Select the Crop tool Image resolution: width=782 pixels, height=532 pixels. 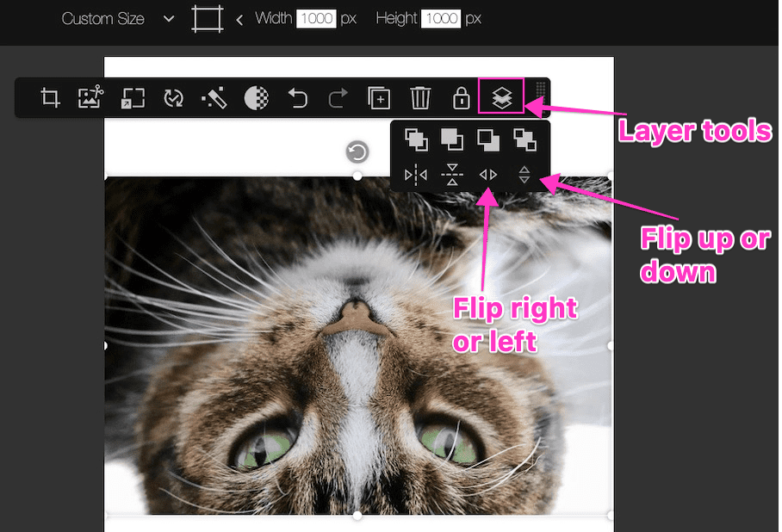coord(51,98)
